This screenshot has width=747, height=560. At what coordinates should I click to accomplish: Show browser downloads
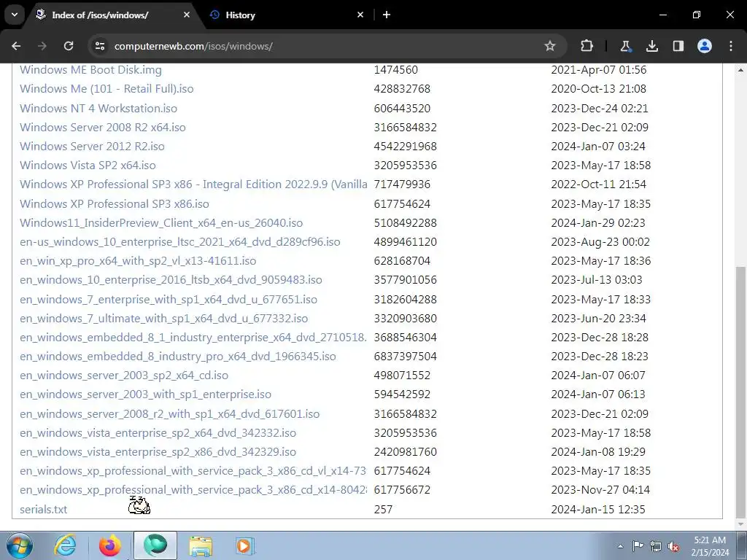[x=651, y=46]
